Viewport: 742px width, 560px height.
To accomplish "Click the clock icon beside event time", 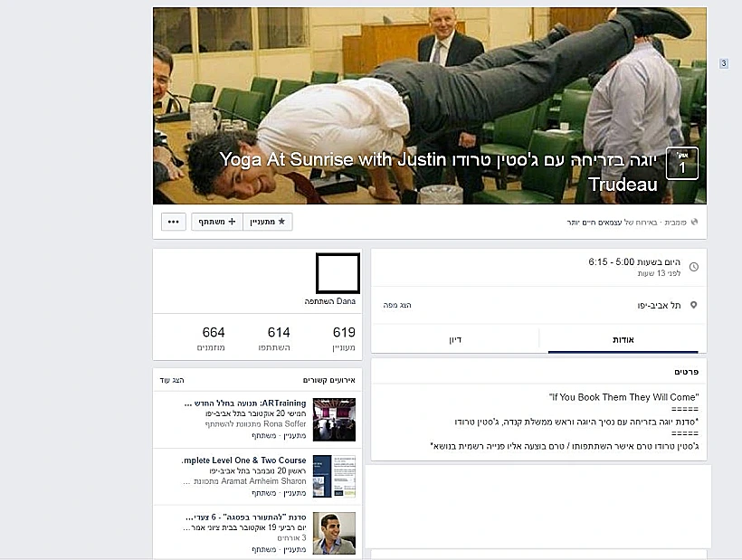I will point(693,267).
